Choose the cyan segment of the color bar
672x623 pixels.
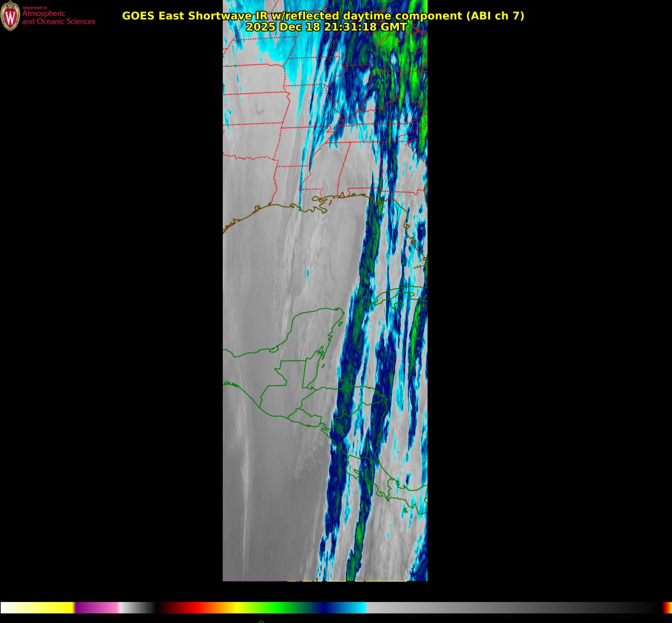(x=357, y=608)
